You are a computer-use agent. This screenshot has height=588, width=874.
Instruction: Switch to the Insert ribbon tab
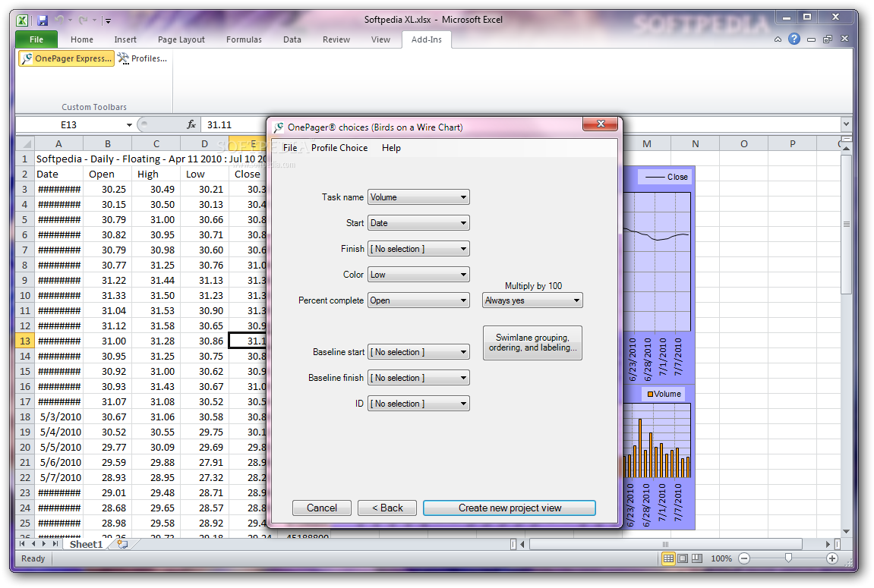pyautogui.click(x=125, y=39)
